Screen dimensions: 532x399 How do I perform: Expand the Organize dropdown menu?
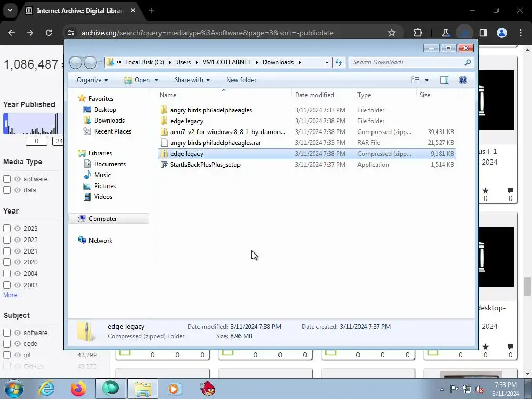pyautogui.click(x=92, y=80)
